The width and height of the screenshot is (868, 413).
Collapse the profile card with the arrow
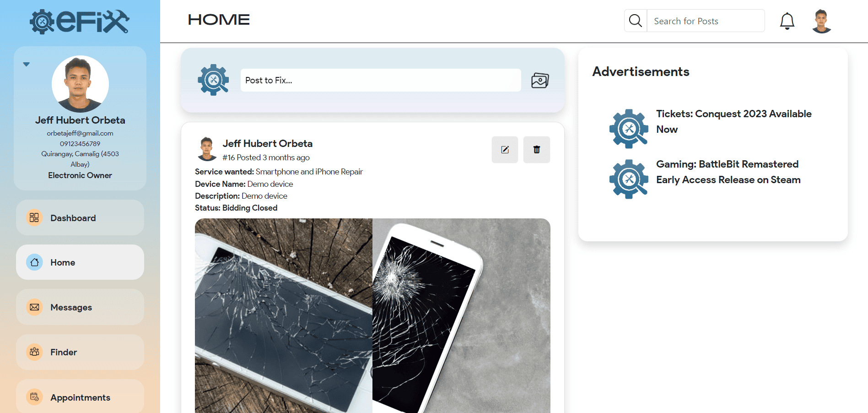tap(27, 64)
